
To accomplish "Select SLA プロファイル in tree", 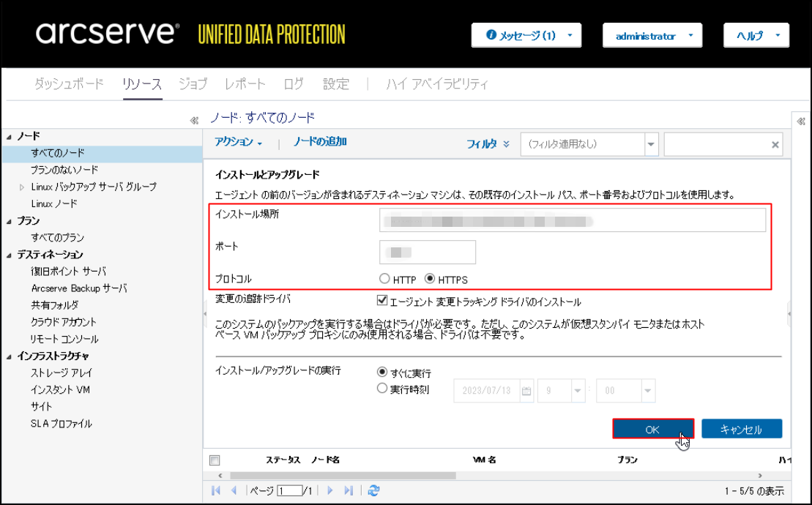I will click(x=61, y=424).
